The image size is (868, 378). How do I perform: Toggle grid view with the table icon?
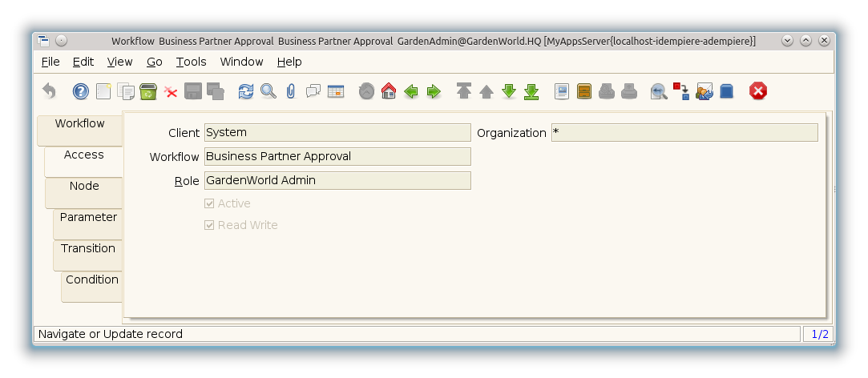click(336, 91)
